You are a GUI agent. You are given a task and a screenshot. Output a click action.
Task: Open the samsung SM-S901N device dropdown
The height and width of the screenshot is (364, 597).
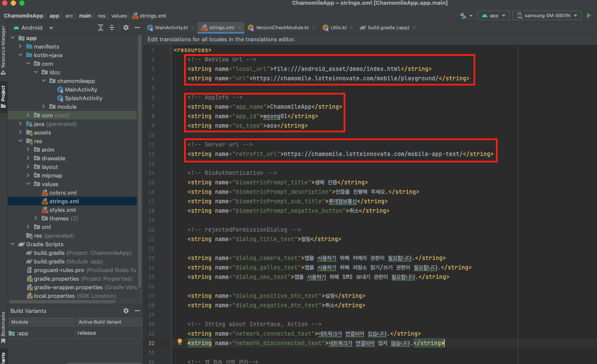coord(546,15)
